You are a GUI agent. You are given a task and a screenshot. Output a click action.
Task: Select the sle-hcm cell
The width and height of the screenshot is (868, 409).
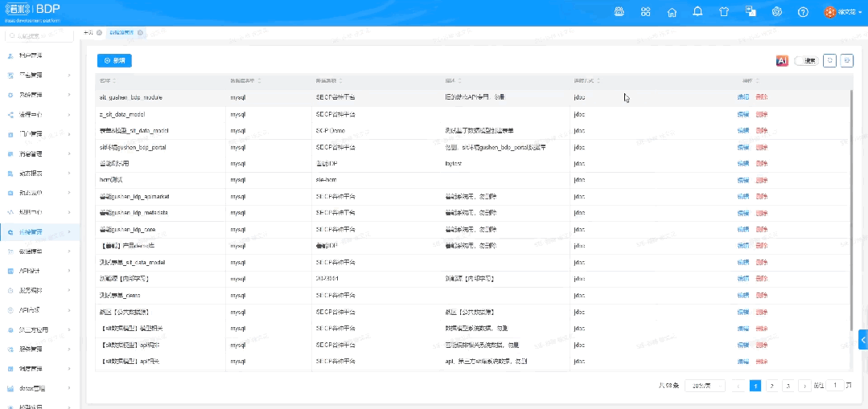326,180
